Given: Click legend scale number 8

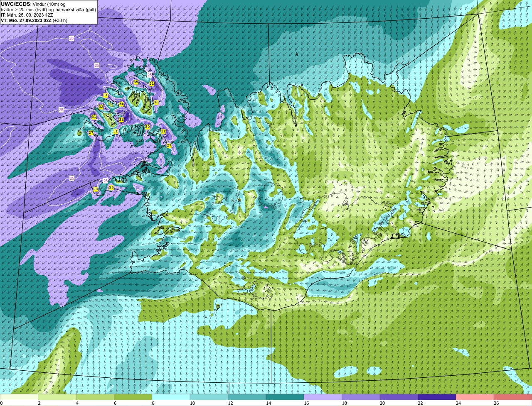Looking at the screenshot, I should [x=153, y=403].
